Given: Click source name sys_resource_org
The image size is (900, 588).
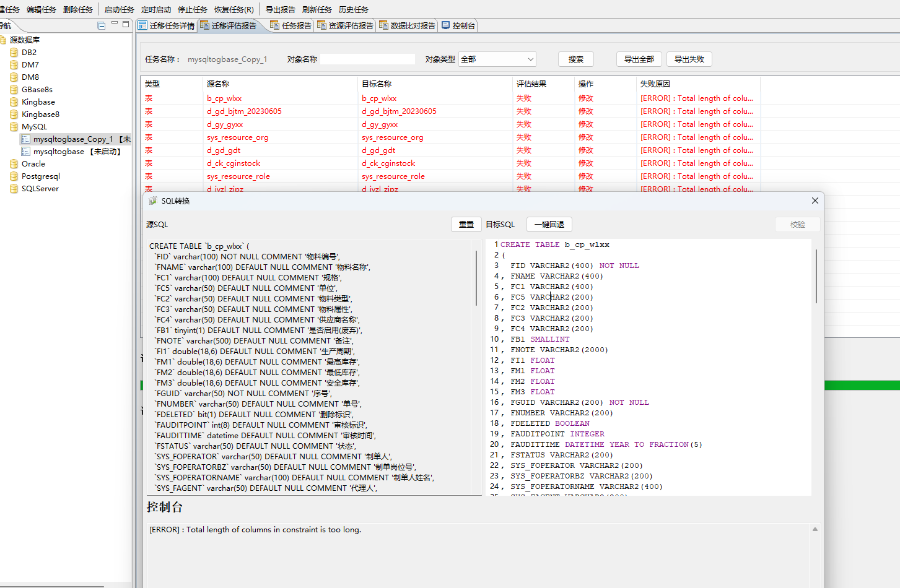Looking at the screenshot, I should pos(238,137).
